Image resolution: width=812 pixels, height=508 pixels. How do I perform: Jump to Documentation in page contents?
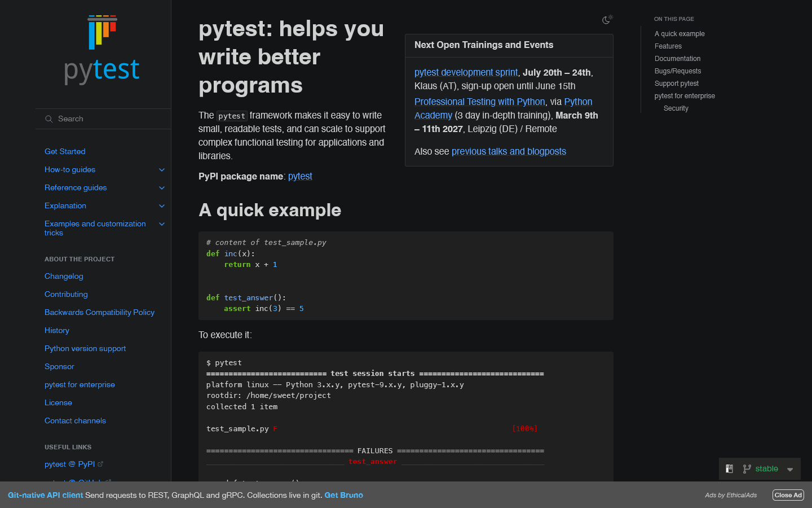coord(677,59)
